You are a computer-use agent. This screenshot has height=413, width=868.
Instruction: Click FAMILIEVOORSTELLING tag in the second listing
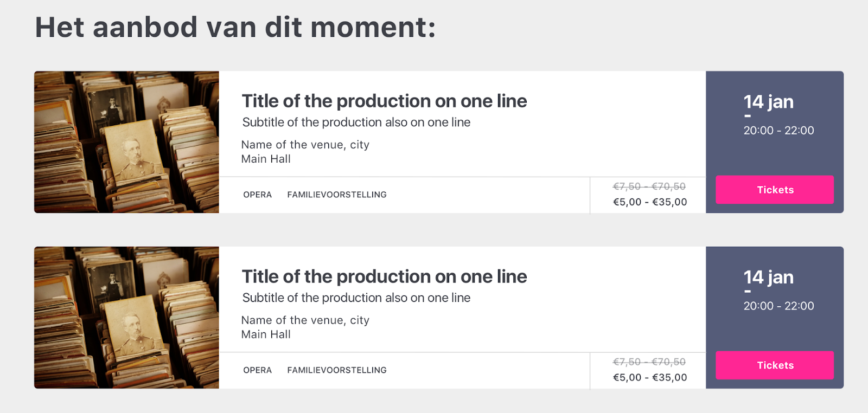(337, 370)
